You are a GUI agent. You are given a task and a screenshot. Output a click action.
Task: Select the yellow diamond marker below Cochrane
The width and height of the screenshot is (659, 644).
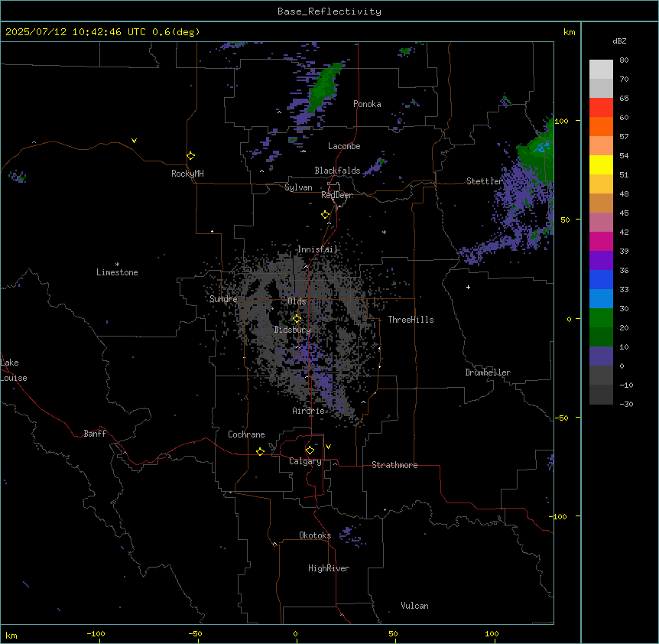(x=260, y=451)
